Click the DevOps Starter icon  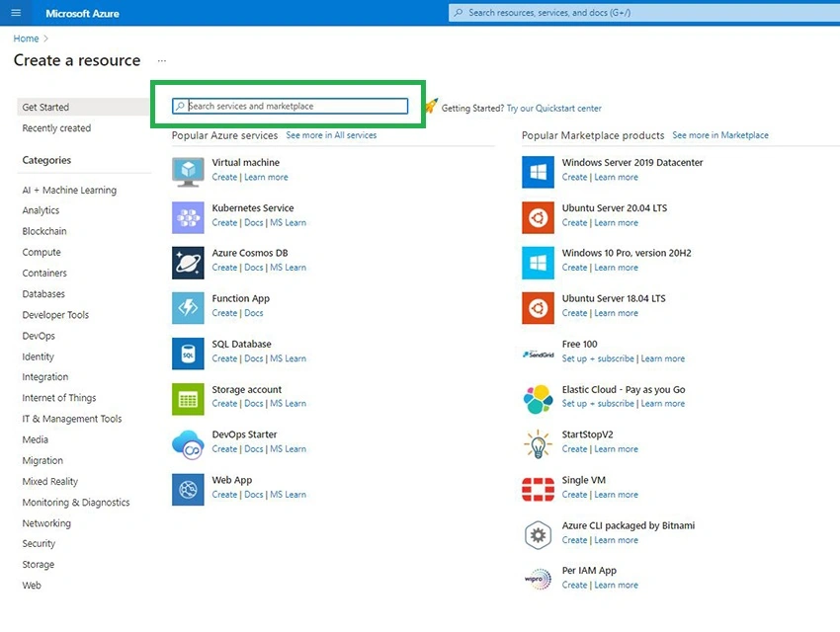[x=188, y=444]
